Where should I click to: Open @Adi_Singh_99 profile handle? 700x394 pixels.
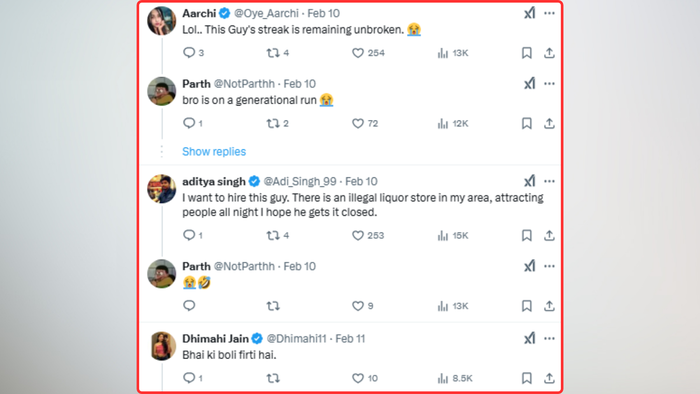[x=300, y=181]
